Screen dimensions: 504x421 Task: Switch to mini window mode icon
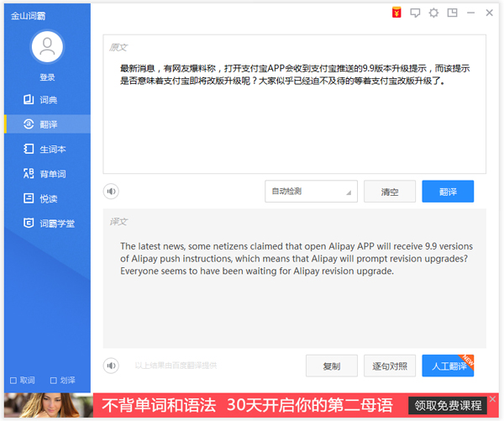pyautogui.click(x=453, y=13)
